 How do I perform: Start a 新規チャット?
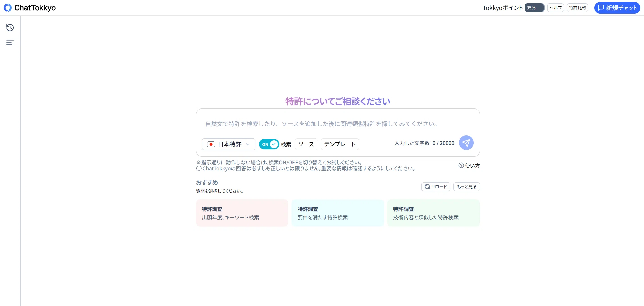(x=617, y=8)
